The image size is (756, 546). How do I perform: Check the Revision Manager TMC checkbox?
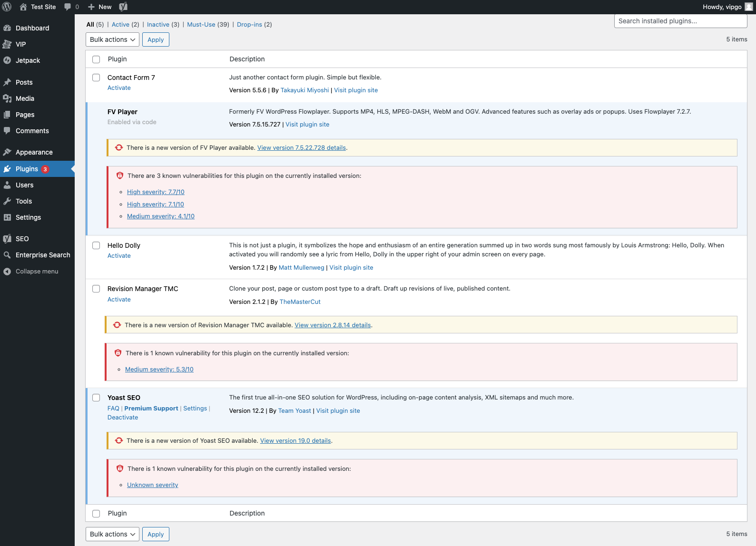(96, 289)
